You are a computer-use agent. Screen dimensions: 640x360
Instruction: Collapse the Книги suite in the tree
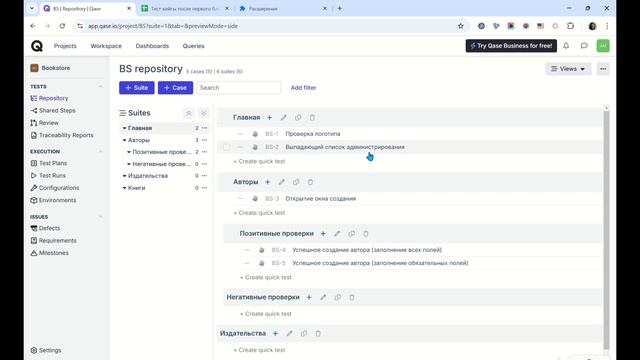(124, 188)
